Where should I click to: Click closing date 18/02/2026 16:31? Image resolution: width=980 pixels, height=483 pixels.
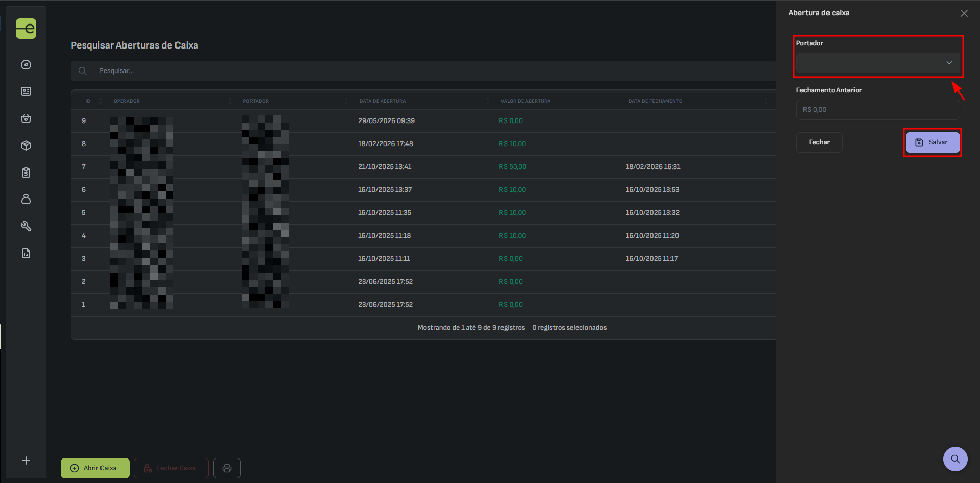click(653, 167)
